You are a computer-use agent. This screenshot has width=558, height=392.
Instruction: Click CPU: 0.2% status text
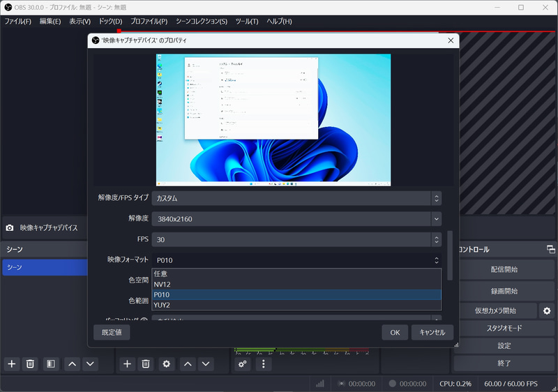455,384
